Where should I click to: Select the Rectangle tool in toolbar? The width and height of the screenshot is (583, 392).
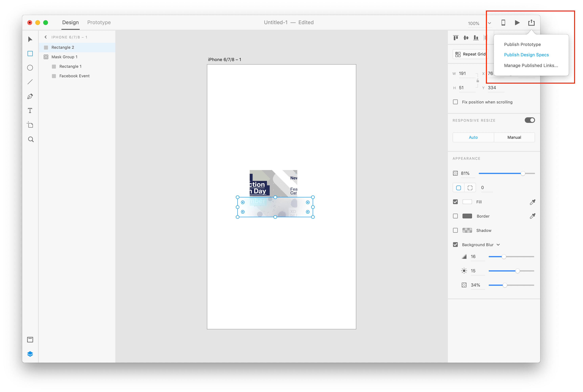pyautogui.click(x=30, y=54)
